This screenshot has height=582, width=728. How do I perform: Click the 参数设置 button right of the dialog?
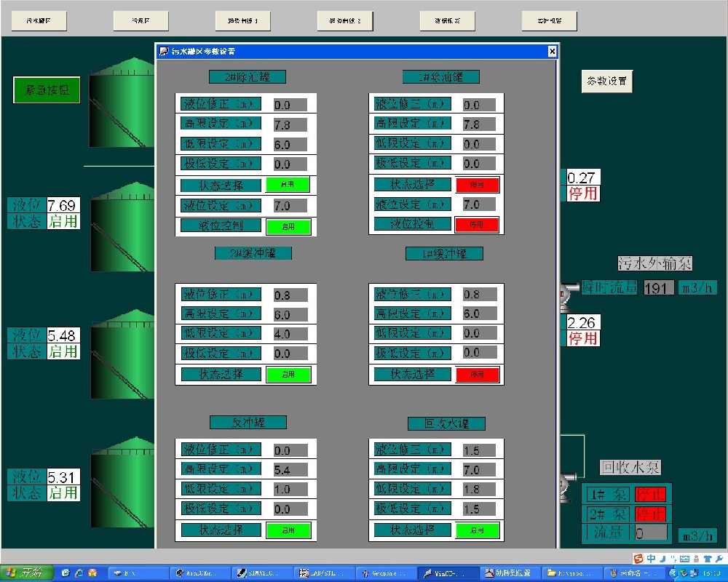pyautogui.click(x=607, y=81)
